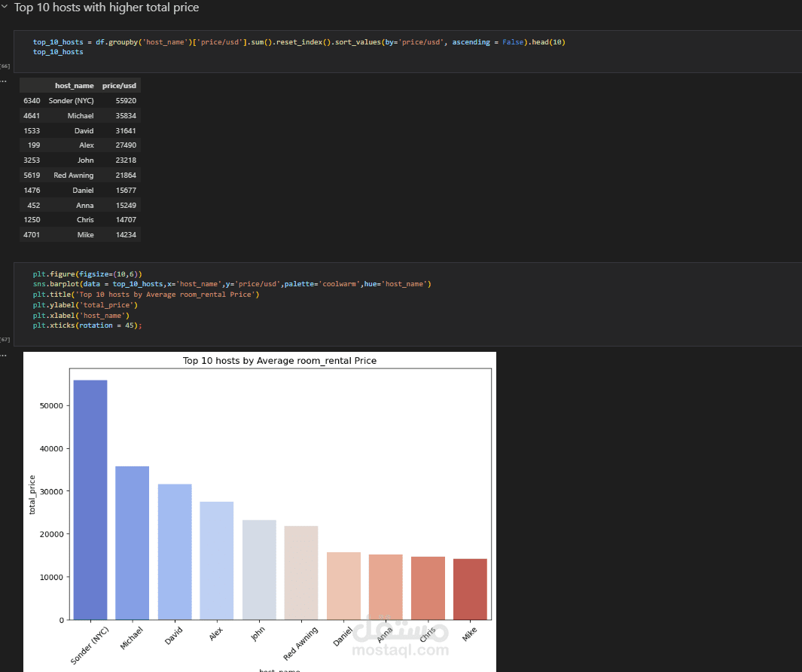The width and height of the screenshot is (802, 672).
Task: Click the 30000 y-axis tick label
Action: tap(52, 491)
